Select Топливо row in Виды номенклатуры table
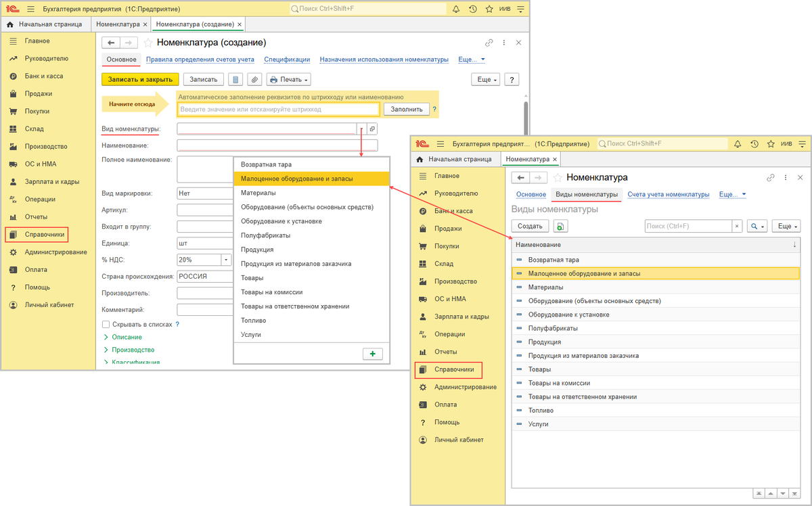 pos(656,410)
